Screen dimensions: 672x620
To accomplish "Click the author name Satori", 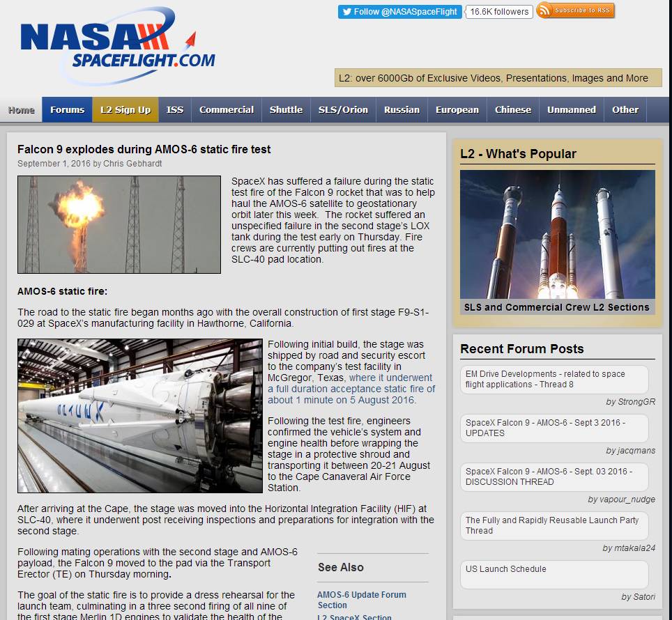I will (643, 597).
